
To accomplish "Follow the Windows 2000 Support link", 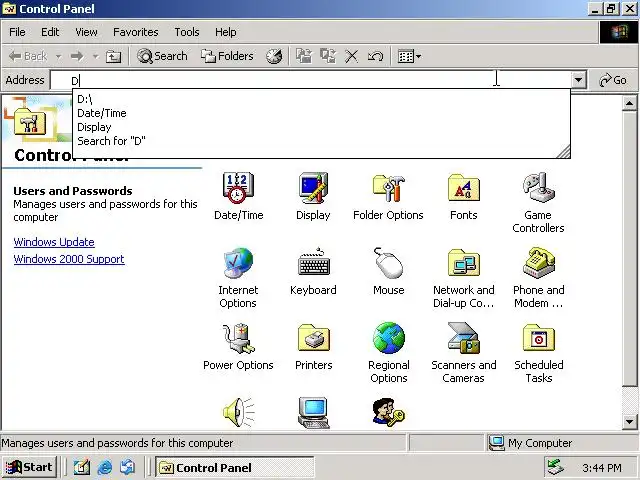I will (69, 259).
